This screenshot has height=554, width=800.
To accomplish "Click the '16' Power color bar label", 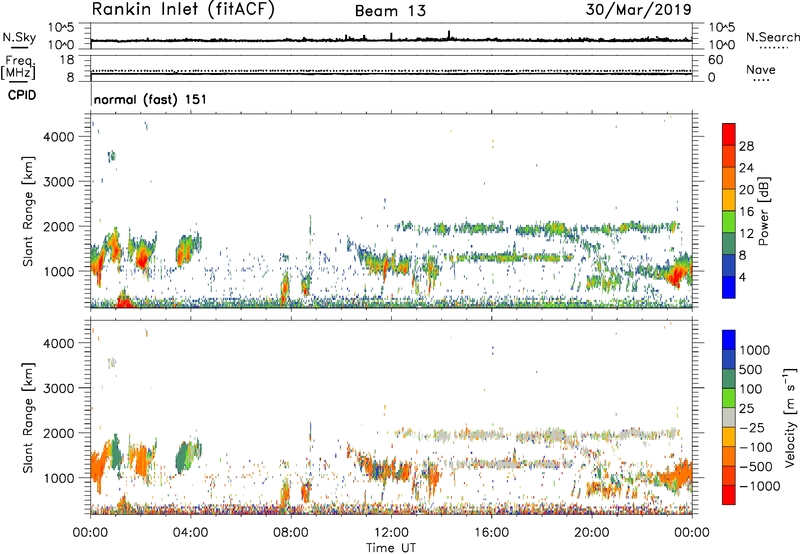I will click(x=746, y=211).
